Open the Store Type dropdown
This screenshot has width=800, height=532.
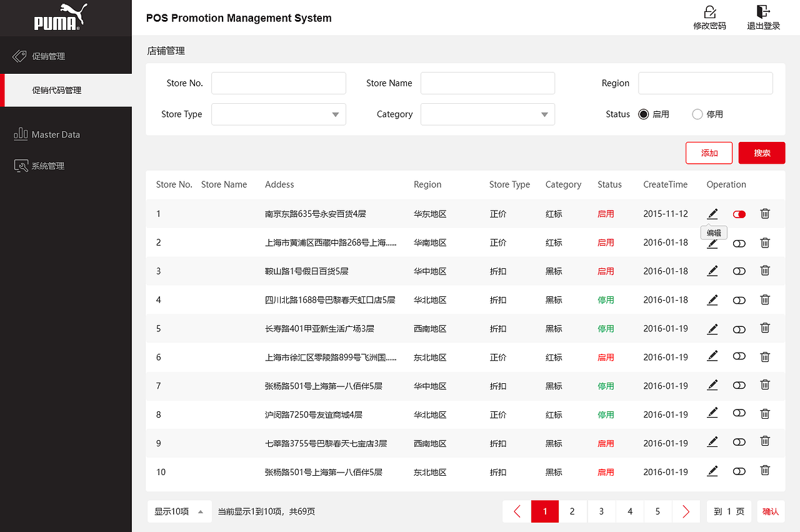pyautogui.click(x=279, y=114)
